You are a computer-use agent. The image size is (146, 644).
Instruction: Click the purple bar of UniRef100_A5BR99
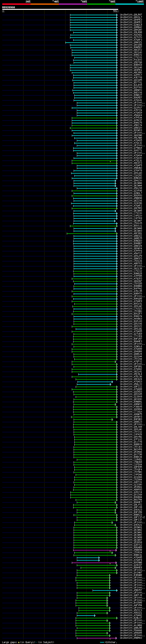point(95,550)
